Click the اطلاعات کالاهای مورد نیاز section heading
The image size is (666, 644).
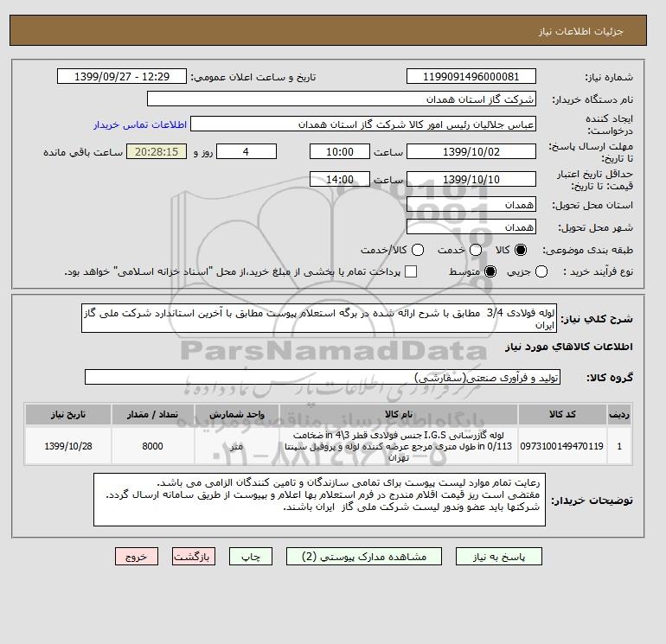tap(569, 347)
